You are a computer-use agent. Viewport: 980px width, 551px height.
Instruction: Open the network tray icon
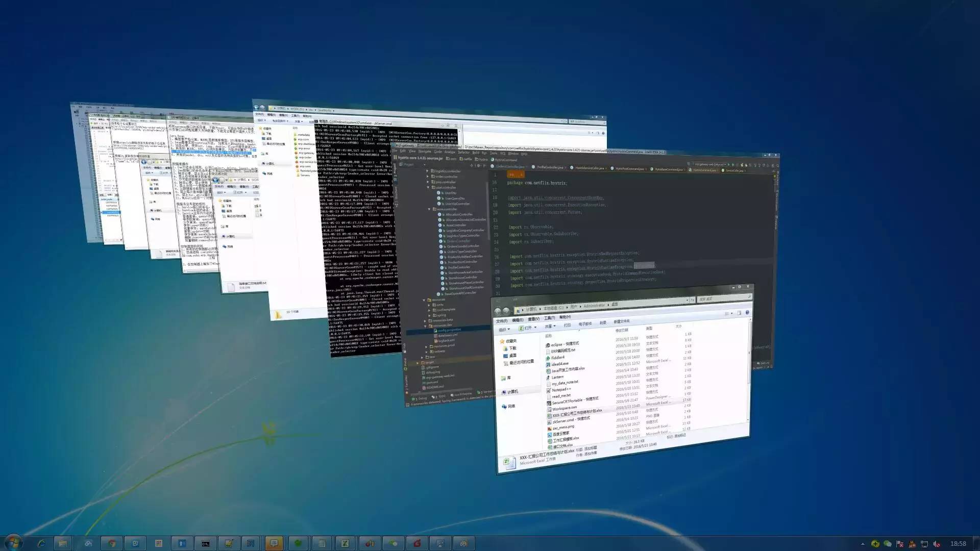click(x=924, y=544)
